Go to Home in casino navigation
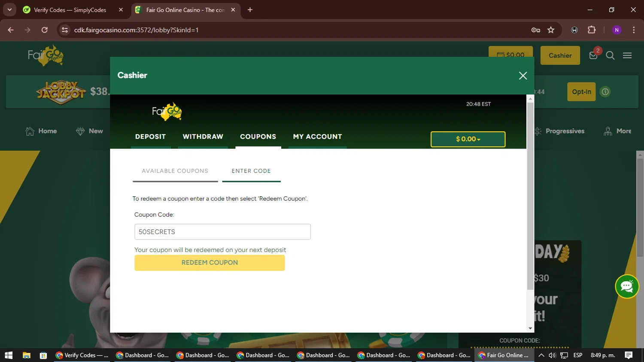This screenshot has height=362, width=644. point(41,131)
